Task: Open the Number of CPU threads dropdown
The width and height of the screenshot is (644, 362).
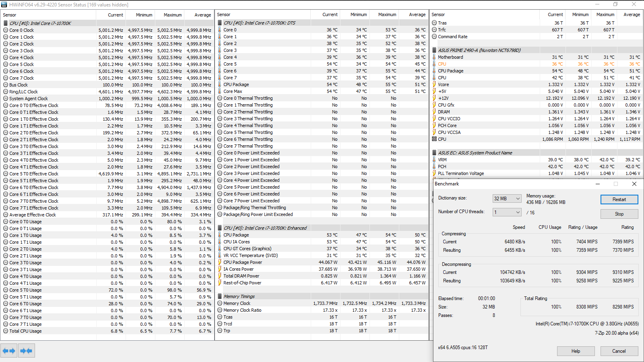Action: pos(507,212)
